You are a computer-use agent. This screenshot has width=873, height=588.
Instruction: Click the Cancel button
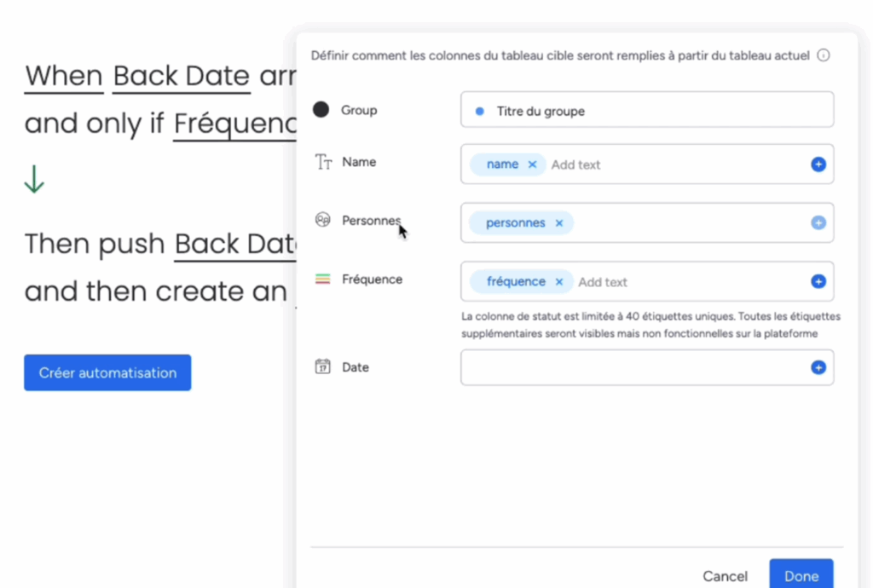725,576
